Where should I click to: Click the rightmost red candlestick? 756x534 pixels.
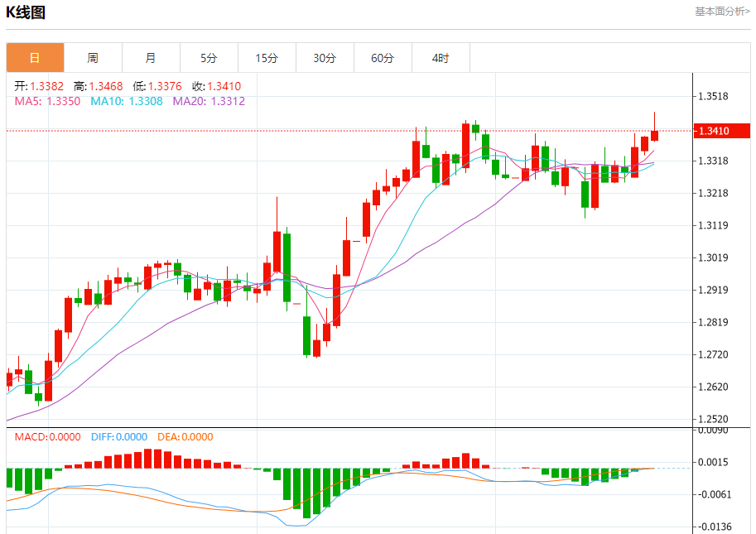pos(654,135)
